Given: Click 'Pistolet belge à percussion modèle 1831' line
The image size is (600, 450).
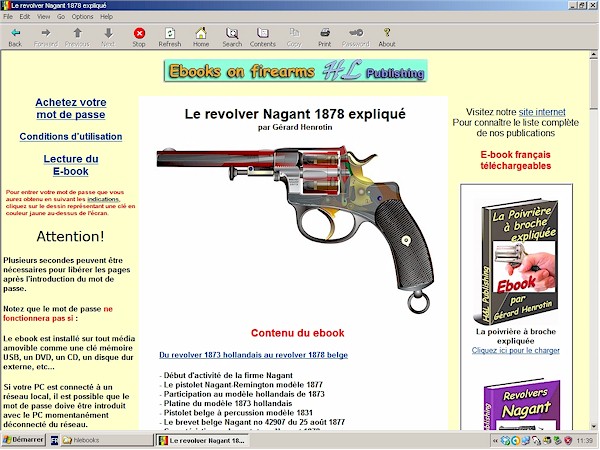Looking at the screenshot, I should [x=238, y=413].
